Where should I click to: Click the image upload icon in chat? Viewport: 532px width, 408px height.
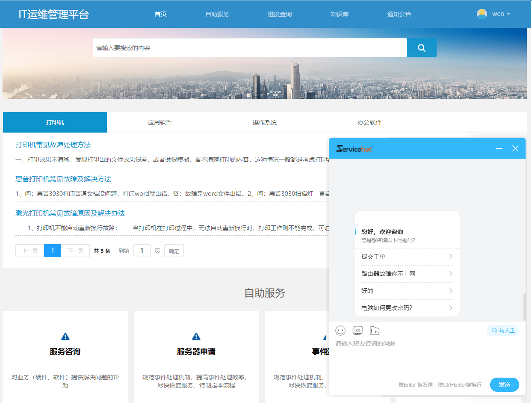click(x=358, y=331)
